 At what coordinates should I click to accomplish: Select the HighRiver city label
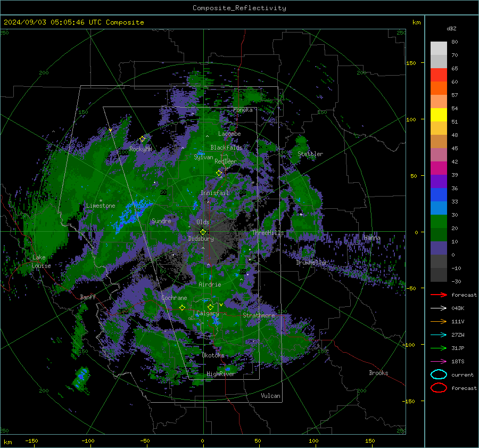220,374
